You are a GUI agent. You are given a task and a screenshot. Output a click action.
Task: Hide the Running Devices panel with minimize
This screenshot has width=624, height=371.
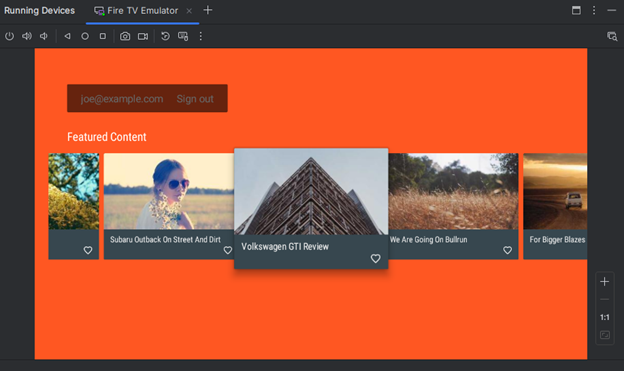pyautogui.click(x=612, y=10)
